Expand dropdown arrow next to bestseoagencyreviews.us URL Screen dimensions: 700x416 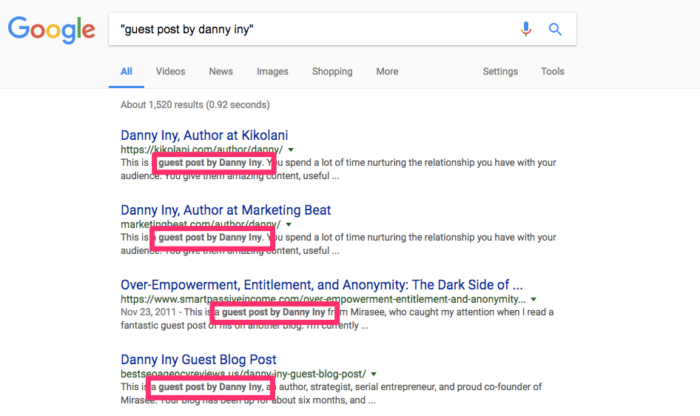click(x=374, y=374)
